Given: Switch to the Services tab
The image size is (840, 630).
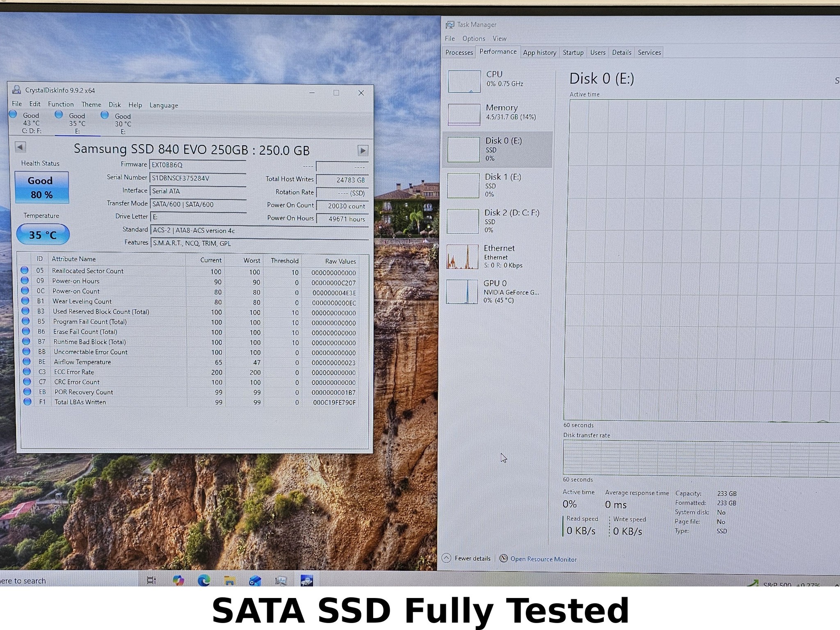Looking at the screenshot, I should click(649, 52).
